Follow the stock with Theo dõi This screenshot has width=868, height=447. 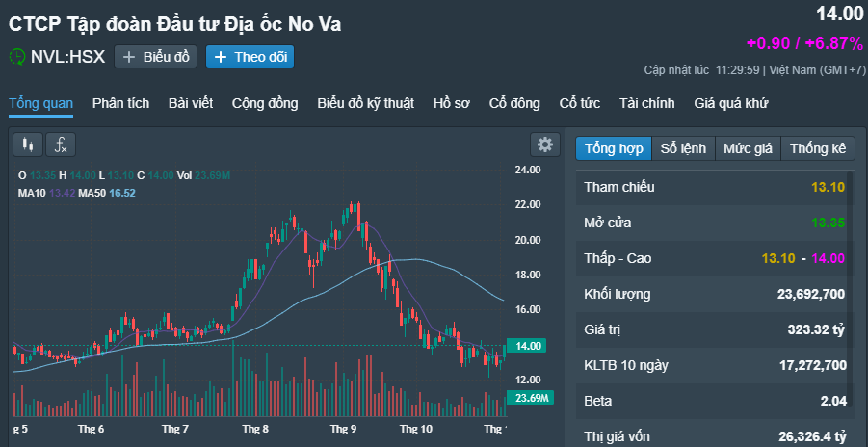(x=250, y=57)
